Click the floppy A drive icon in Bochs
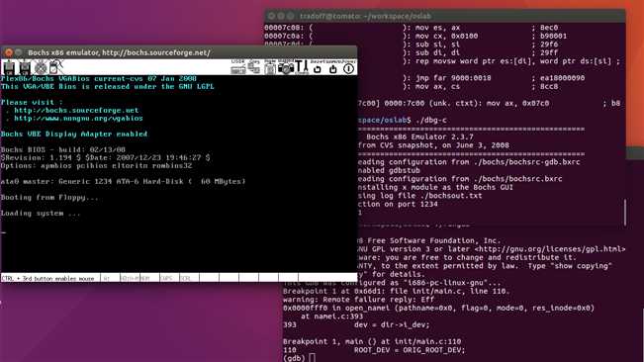644x362 pixels. click(x=9, y=67)
